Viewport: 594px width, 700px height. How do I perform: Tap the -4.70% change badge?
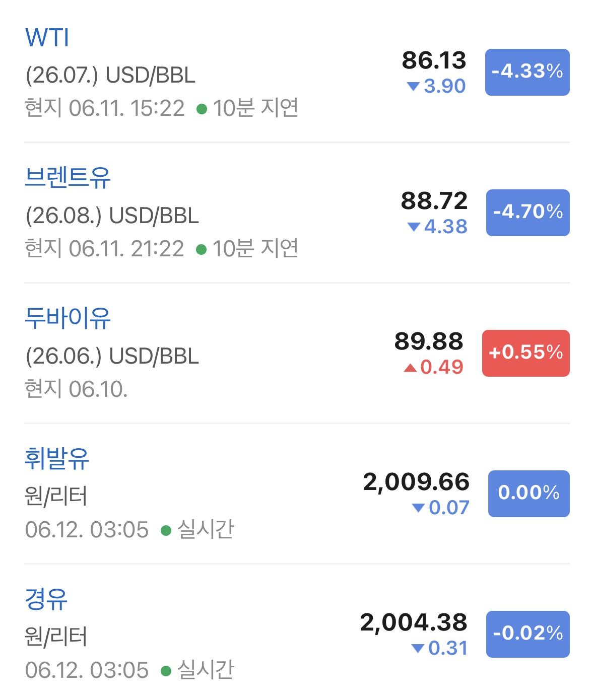pyautogui.click(x=527, y=213)
